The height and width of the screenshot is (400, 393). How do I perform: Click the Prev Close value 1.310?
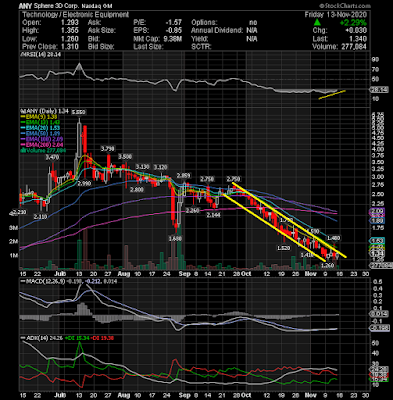[69, 47]
